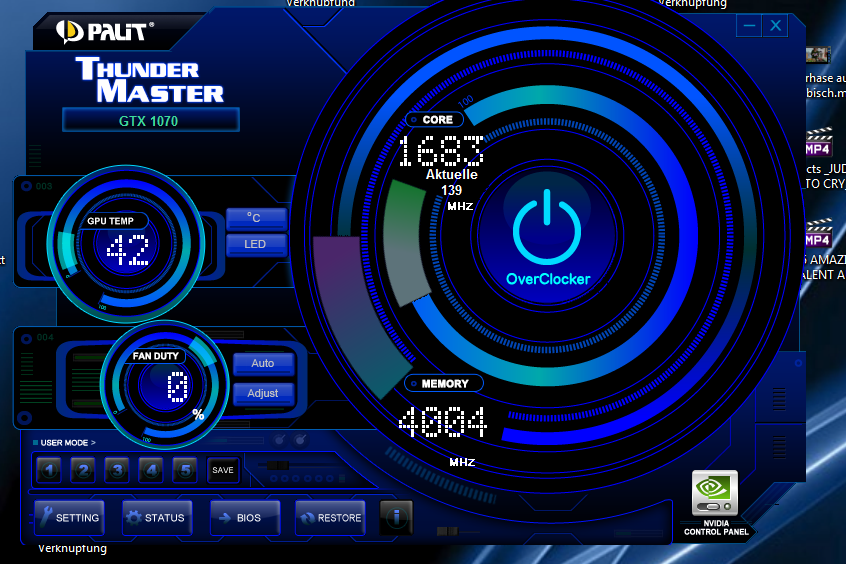Click the memory clock value 4004
This screenshot has width=846, height=564.
tap(442, 422)
